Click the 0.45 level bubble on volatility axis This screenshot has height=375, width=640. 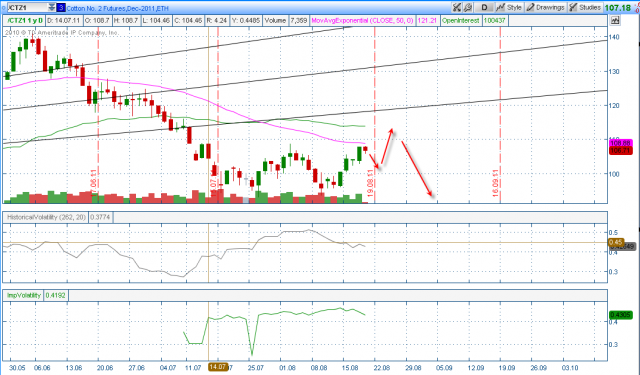point(616,242)
